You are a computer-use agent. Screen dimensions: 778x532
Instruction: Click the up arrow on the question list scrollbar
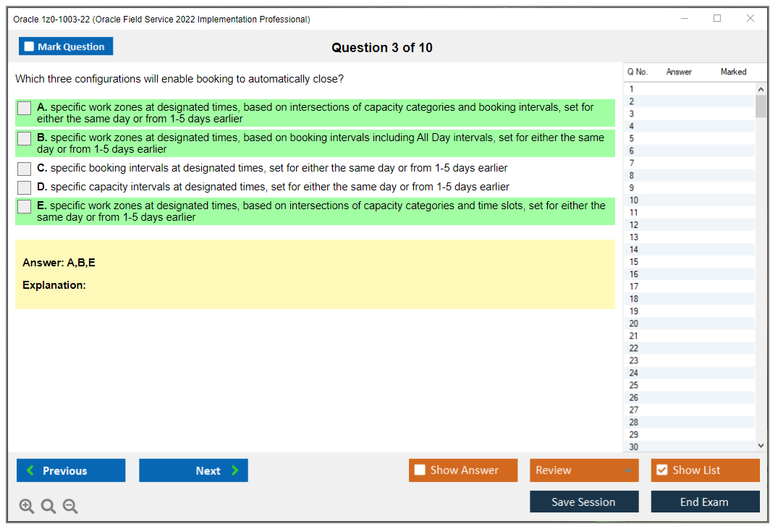pyautogui.click(x=761, y=88)
